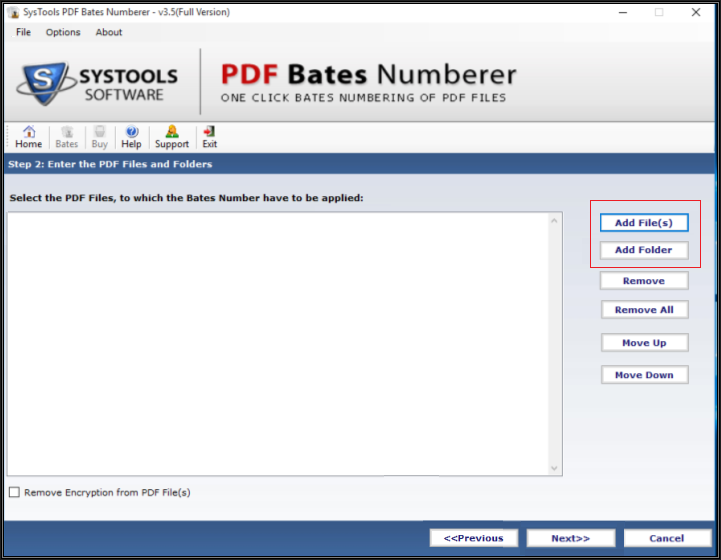Go back with the <<Previous button

(x=474, y=538)
